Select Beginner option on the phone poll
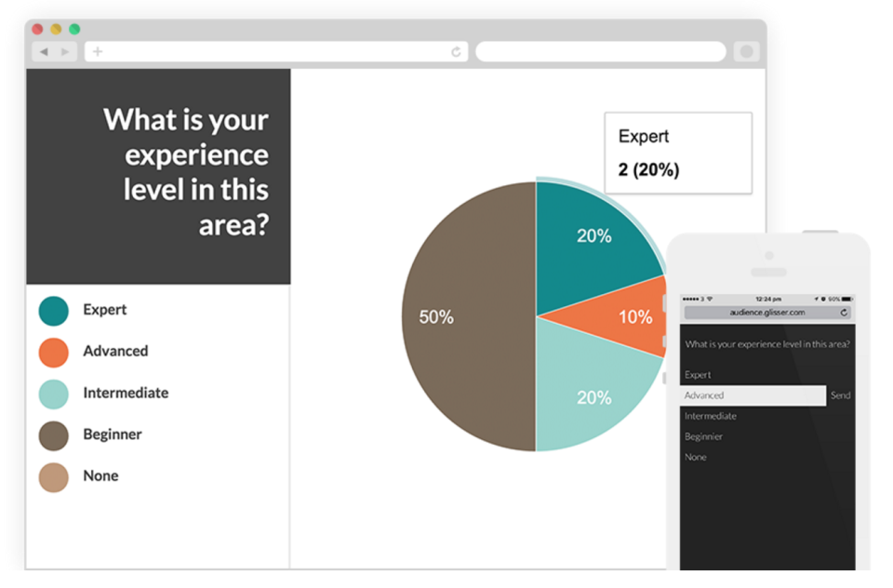 [x=704, y=436]
